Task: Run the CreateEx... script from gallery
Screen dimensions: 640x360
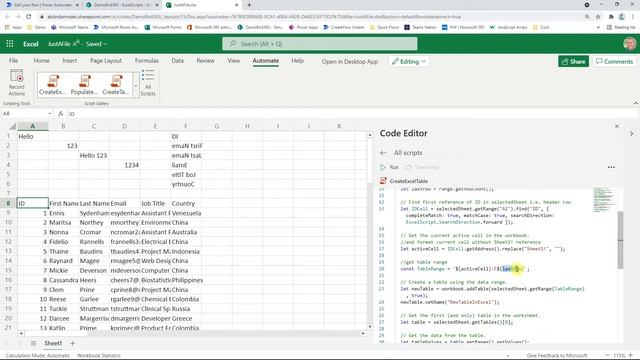Action: 53,85
